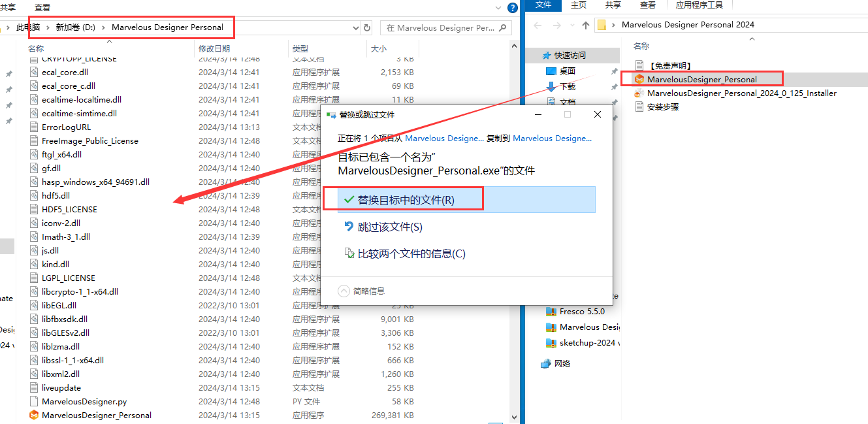
Task: Select the file libfbxsdk.dll
Action: pyautogui.click(x=65, y=319)
